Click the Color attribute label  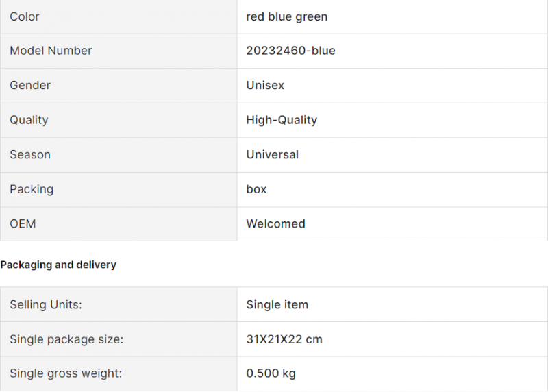(x=25, y=16)
